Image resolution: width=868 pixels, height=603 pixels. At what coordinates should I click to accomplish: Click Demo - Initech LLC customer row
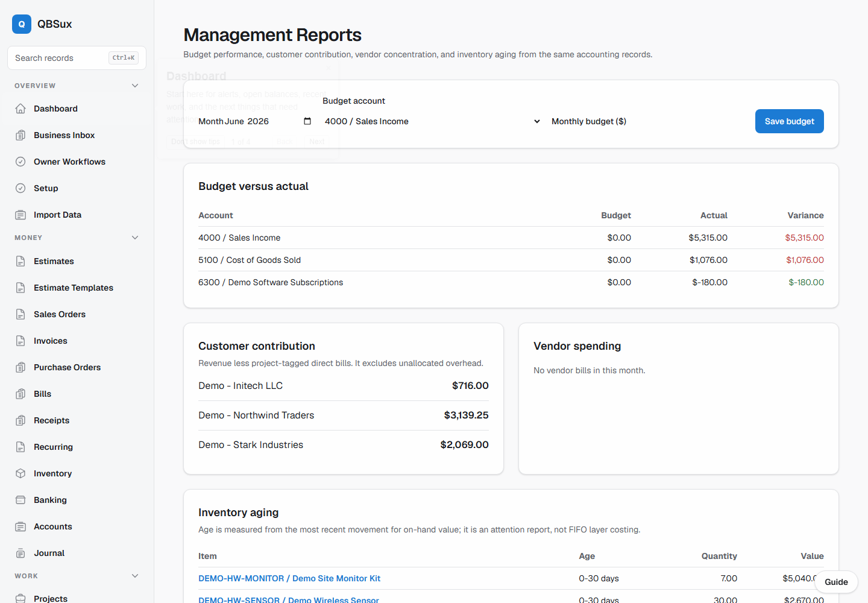(344, 386)
